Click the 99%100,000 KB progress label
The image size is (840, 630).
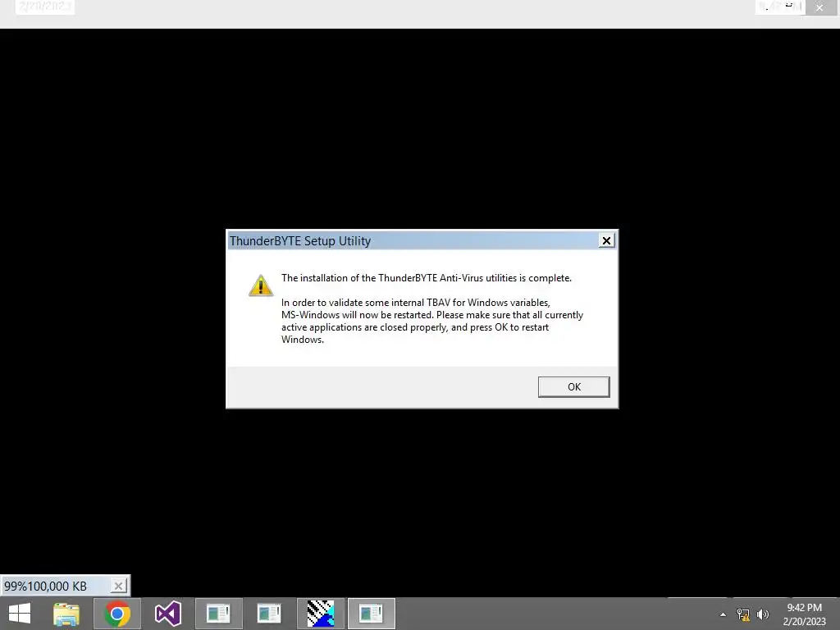tap(46, 586)
